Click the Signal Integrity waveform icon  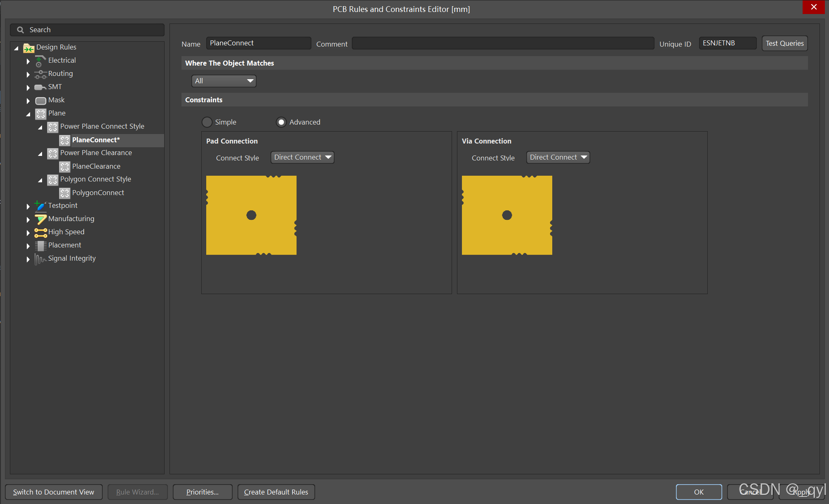(40, 259)
